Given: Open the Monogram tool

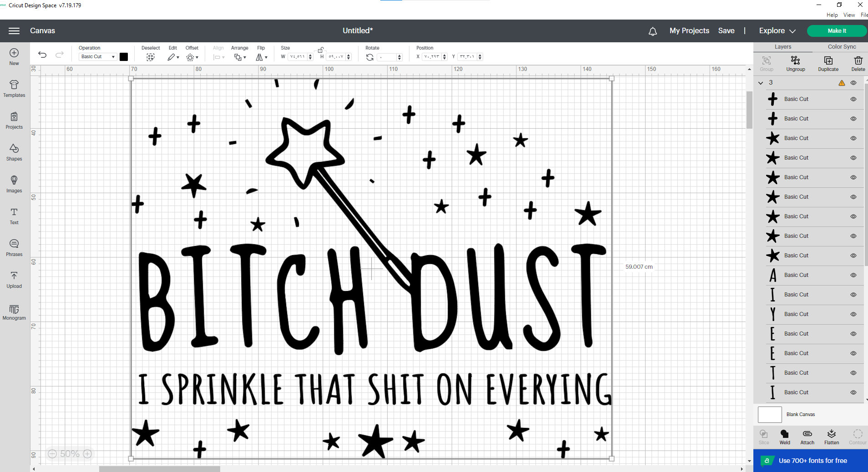Looking at the screenshot, I should 14,311.
